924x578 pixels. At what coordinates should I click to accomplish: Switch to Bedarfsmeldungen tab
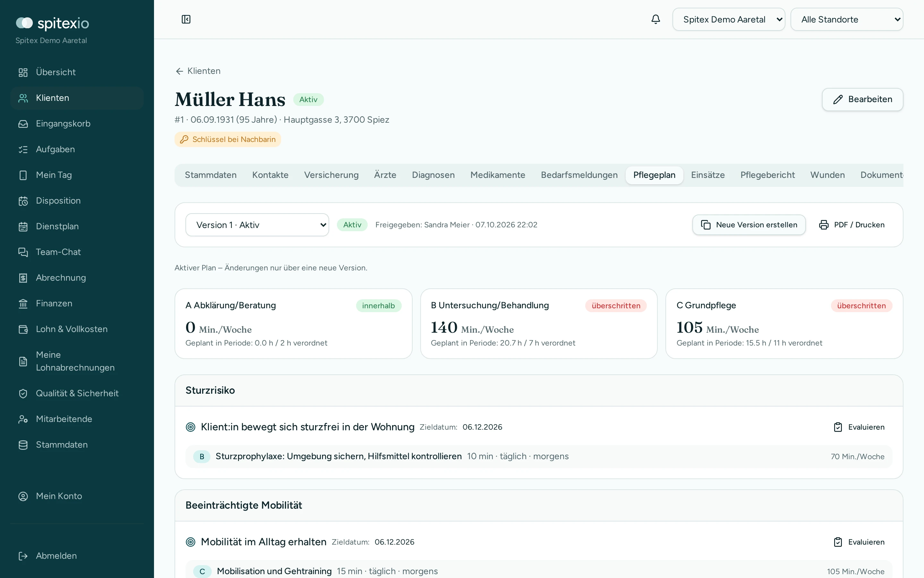click(x=579, y=175)
